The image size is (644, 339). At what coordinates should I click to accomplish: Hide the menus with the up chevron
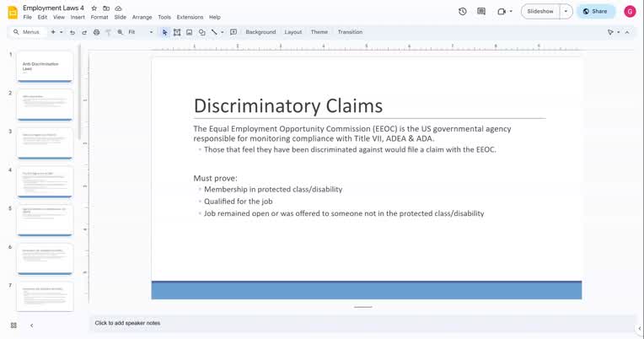pyautogui.click(x=627, y=32)
